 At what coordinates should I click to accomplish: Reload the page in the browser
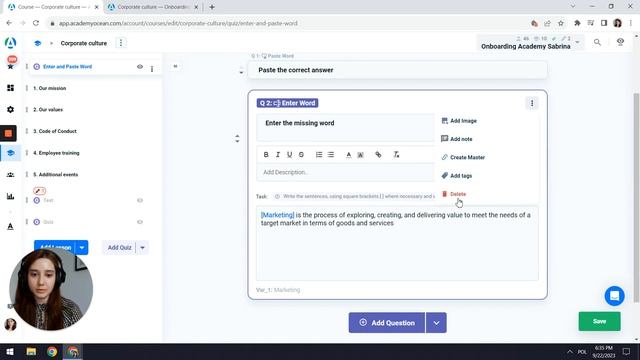point(36,23)
